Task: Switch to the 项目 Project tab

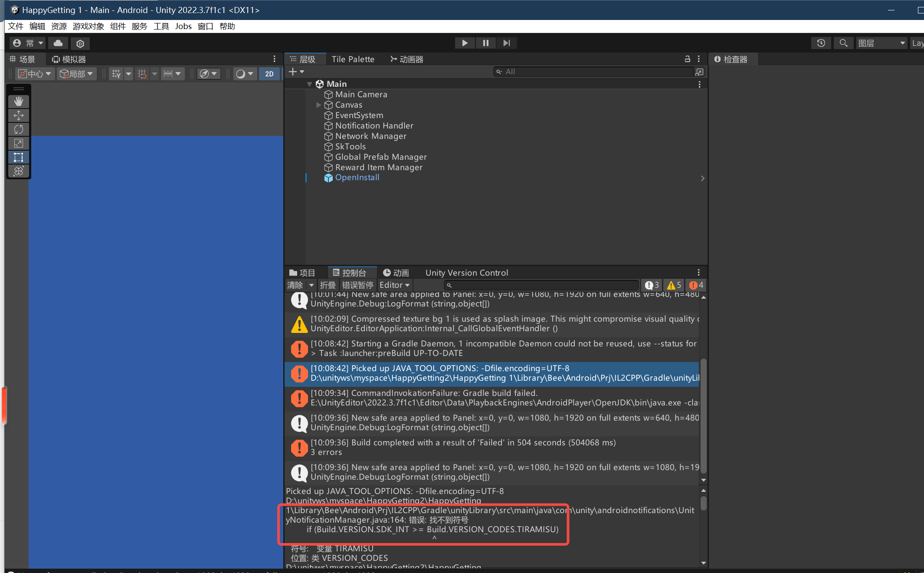Action: pyautogui.click(x=302, y=273)
